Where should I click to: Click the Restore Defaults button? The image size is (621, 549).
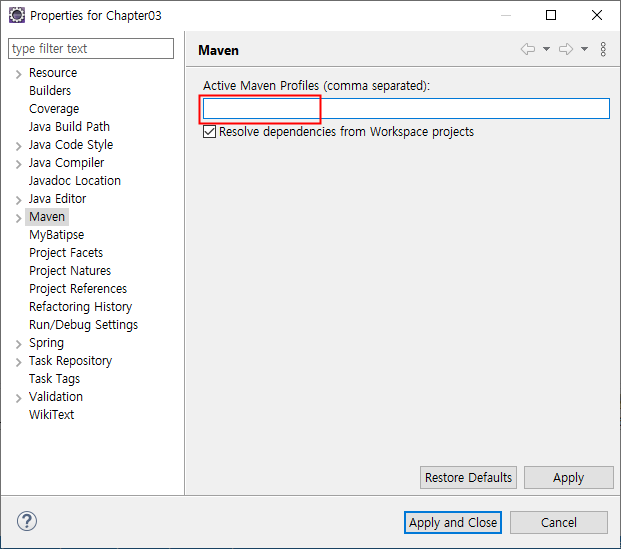(x=468, y=477)
